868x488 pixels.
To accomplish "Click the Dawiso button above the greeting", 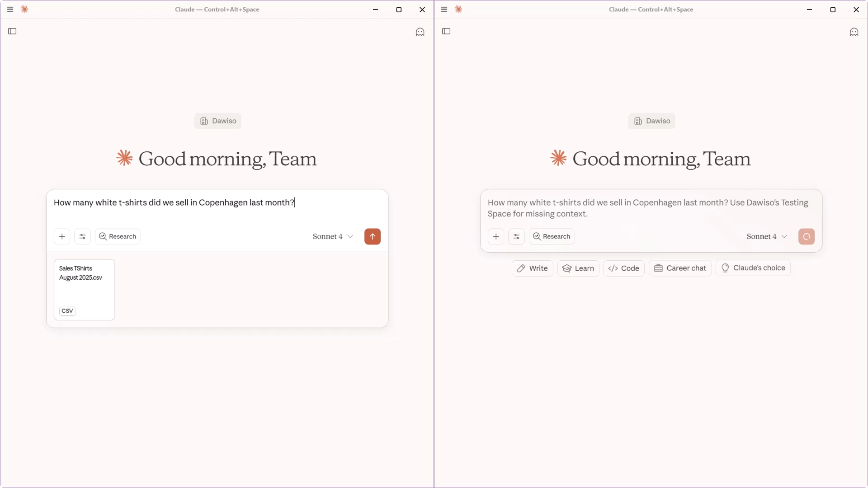I will [x=217, y=121].
